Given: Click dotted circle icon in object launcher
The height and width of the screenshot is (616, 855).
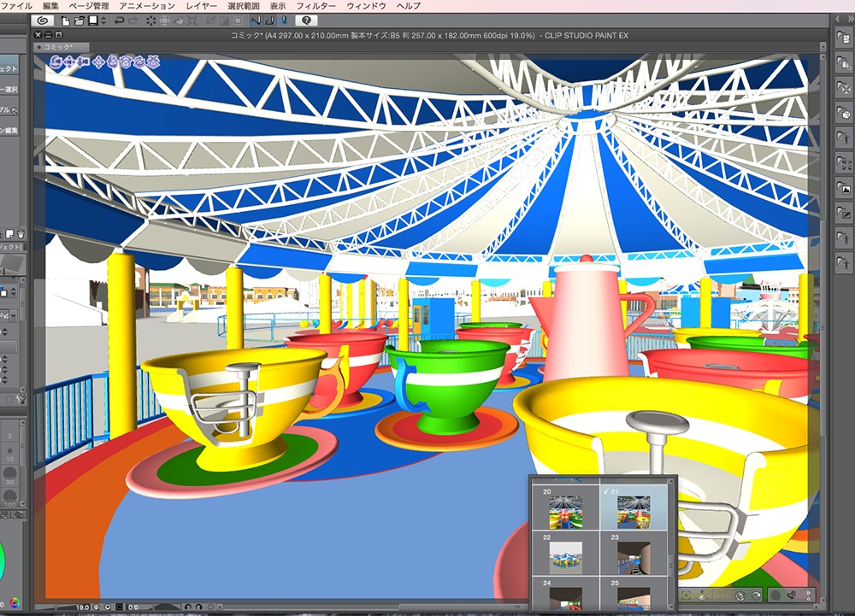Looking at the screenshot, I should coord(722,595).
